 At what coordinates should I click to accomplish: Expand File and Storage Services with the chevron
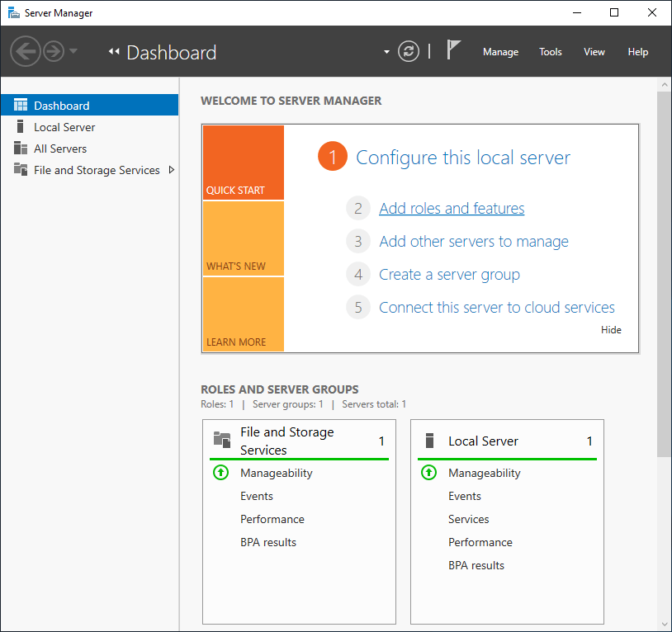(x=172, y=170)
